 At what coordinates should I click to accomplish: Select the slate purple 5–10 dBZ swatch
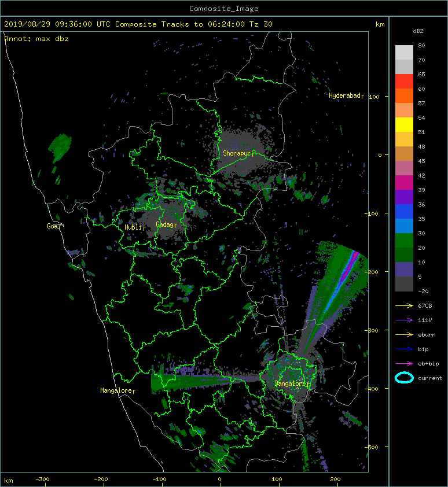pyautogui.click(x=404, y=269)
